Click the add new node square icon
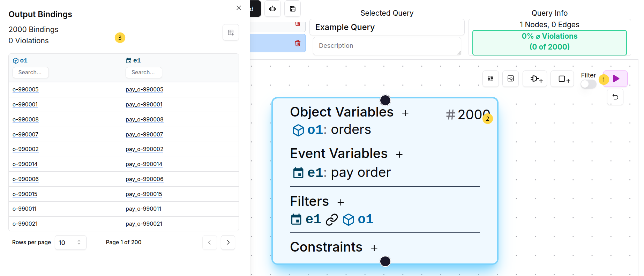644x276 pixels. (562, 79)
